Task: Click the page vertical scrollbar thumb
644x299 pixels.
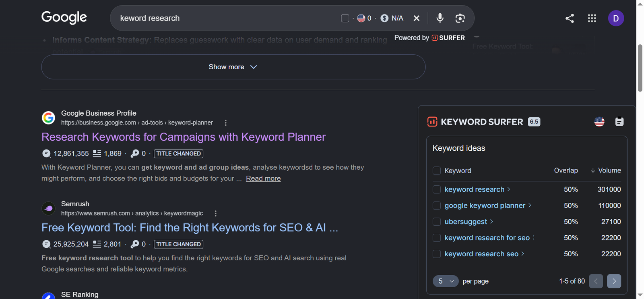Action: pos(640,68)
